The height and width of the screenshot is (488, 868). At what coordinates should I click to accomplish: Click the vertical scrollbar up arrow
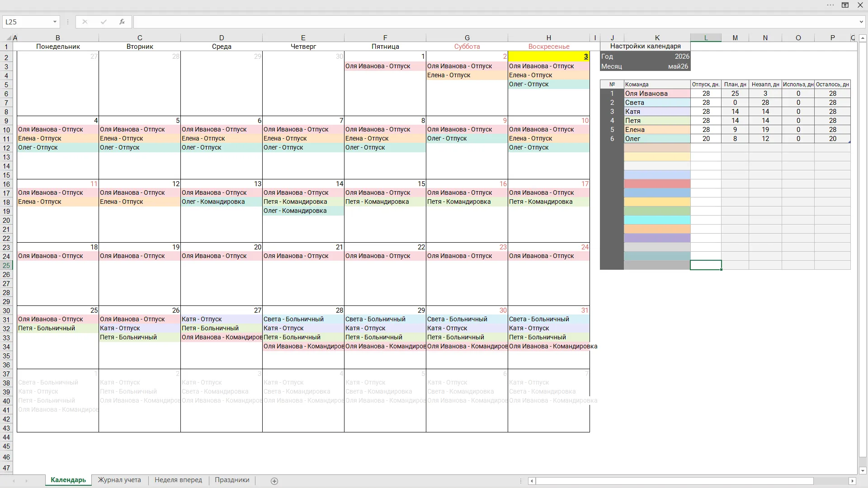click(862, 38)
